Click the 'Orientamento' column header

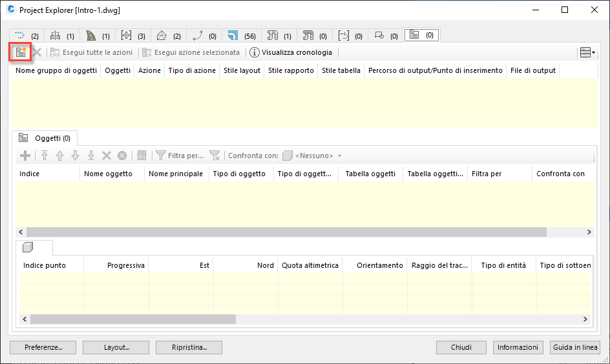pyautogui.click(x=375, y=265)
